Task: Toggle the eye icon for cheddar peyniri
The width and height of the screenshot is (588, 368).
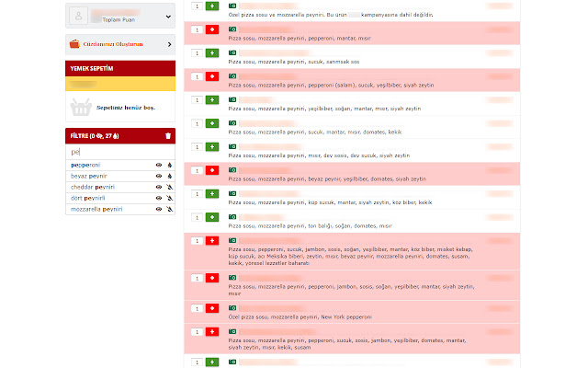Action: point(159,187)
